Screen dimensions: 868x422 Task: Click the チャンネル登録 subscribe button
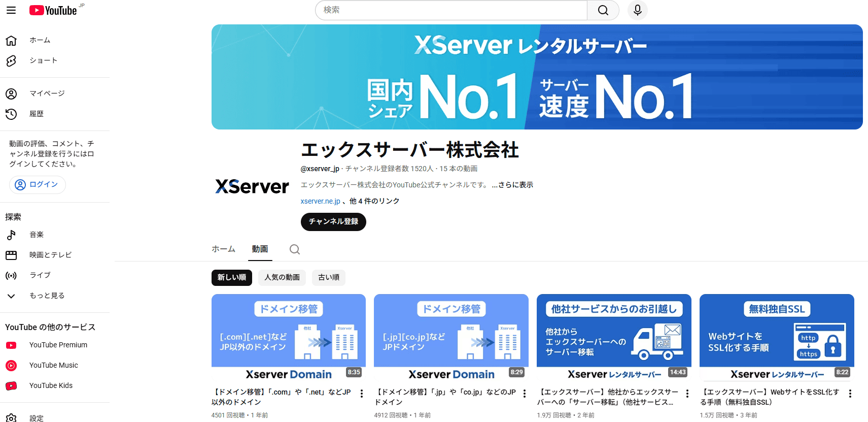click(x=333, y=222)
